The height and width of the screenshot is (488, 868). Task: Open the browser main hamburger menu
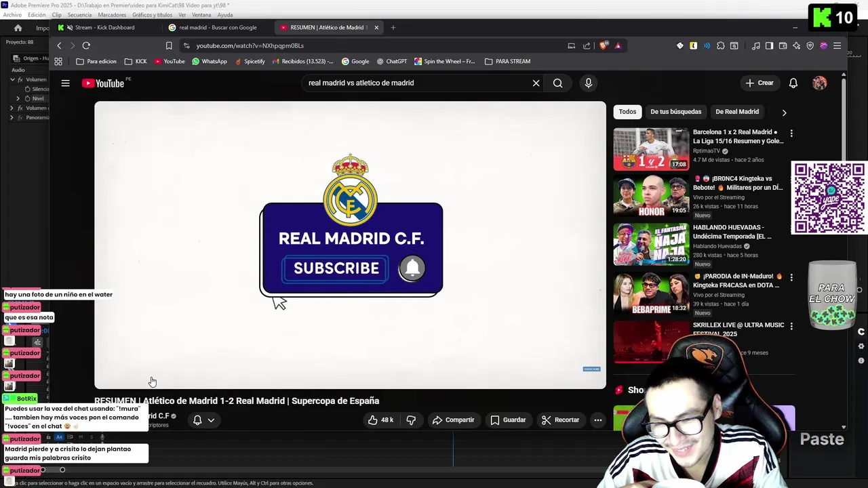(x=837, y=45)
